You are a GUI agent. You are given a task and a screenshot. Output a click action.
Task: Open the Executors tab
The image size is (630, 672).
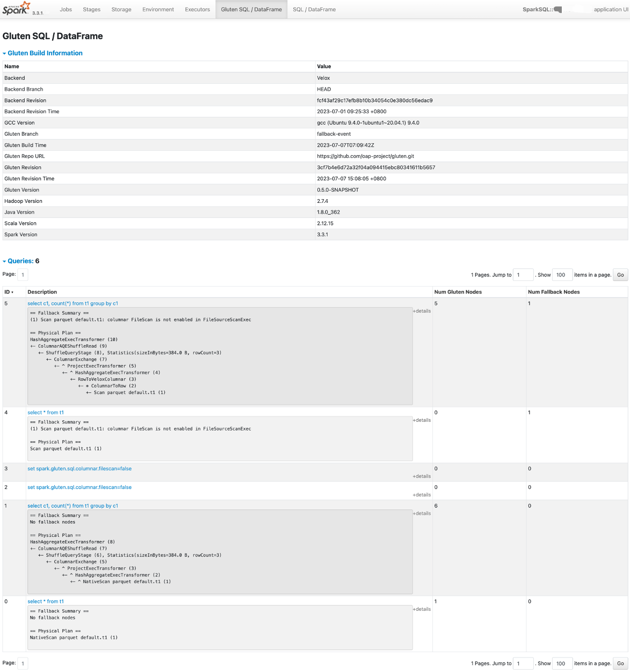(197, 10)
